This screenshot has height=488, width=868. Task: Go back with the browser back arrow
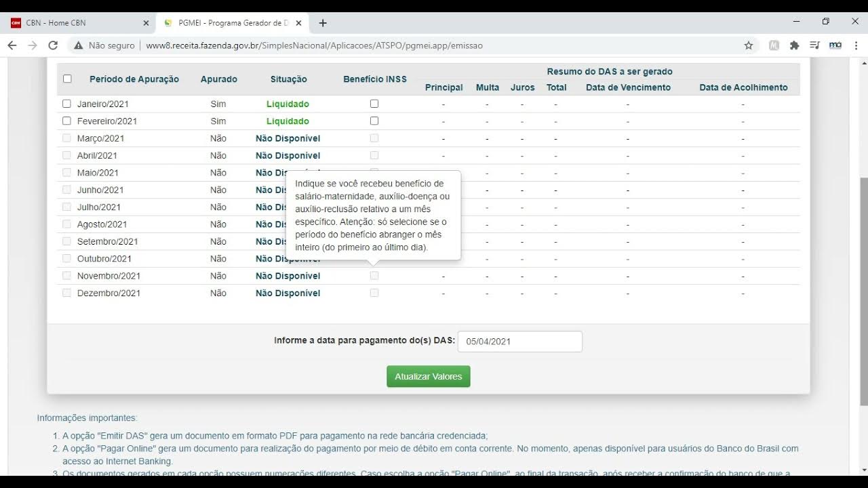(x=12, y=45)
